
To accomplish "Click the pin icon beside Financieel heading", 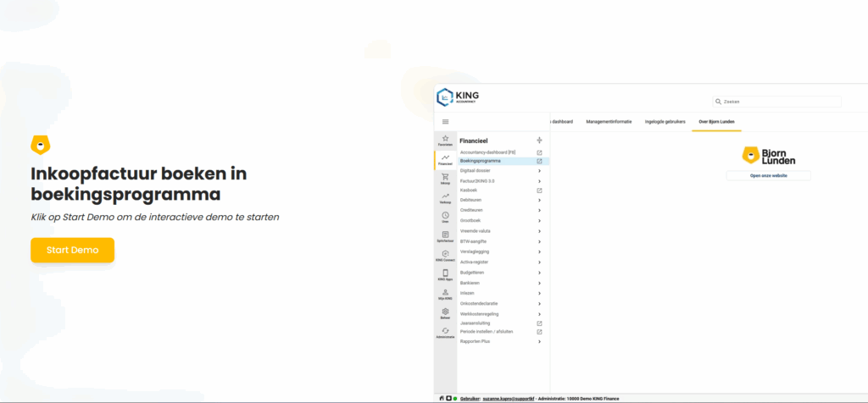I will [x=539, y=141].
